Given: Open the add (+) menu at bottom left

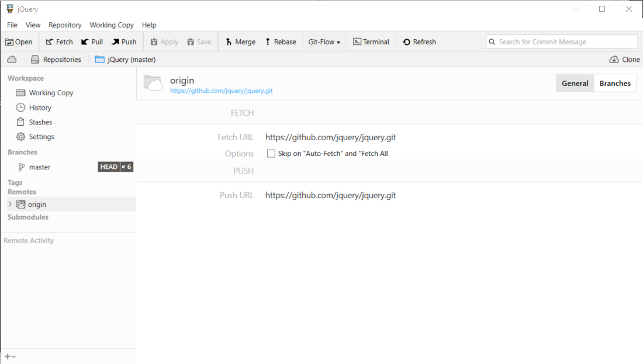Looking at the screenshot, I should pyautogui.click(x=11, y=356).
